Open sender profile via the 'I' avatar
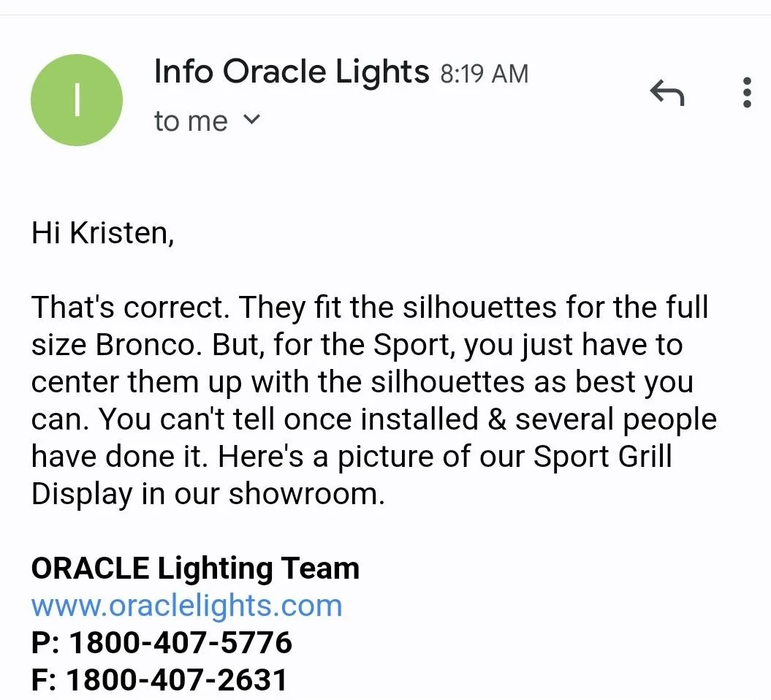The height and width of the screenshot is (700, 771). coord(76,99)
